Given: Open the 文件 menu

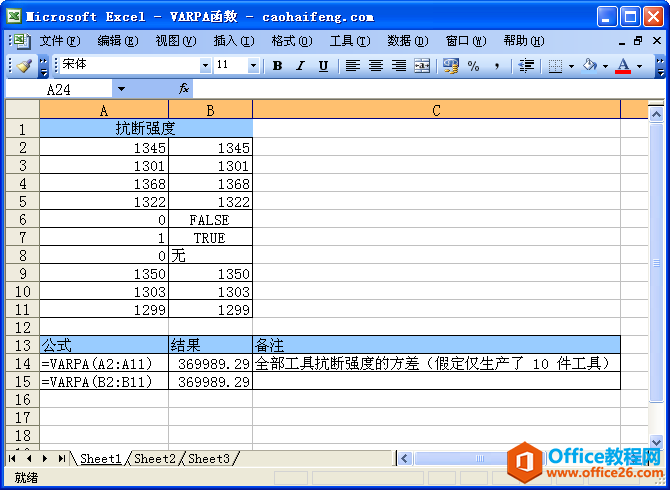Looking at the screenshot, I should click(x=60, y=41).
